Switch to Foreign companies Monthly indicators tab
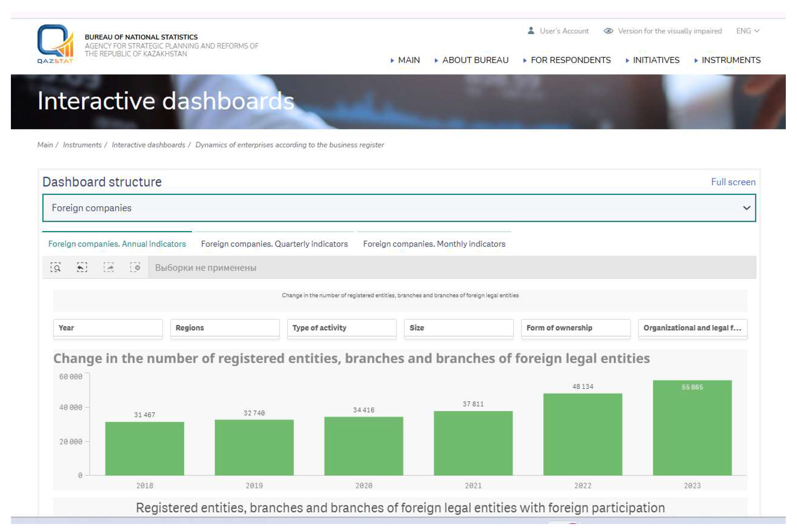 [x=434, y=244]
